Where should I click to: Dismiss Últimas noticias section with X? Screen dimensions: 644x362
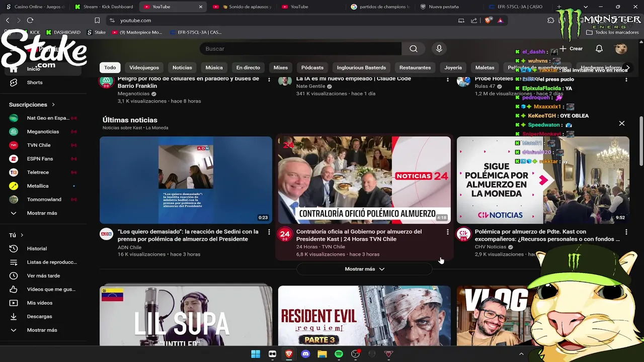pos(622,123)
